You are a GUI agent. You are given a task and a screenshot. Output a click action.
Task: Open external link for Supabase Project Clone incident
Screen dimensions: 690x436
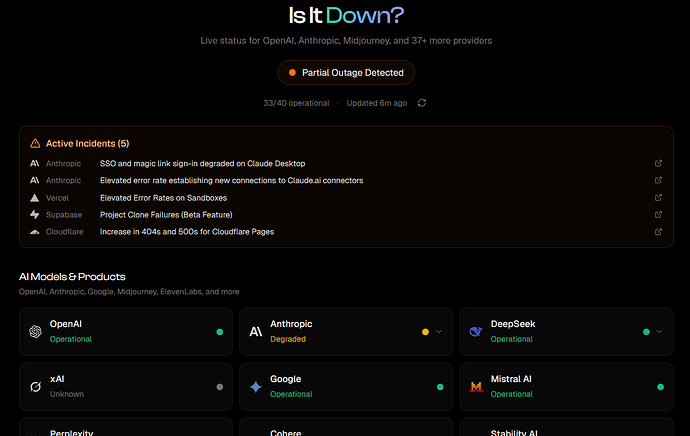pos(658,214)
